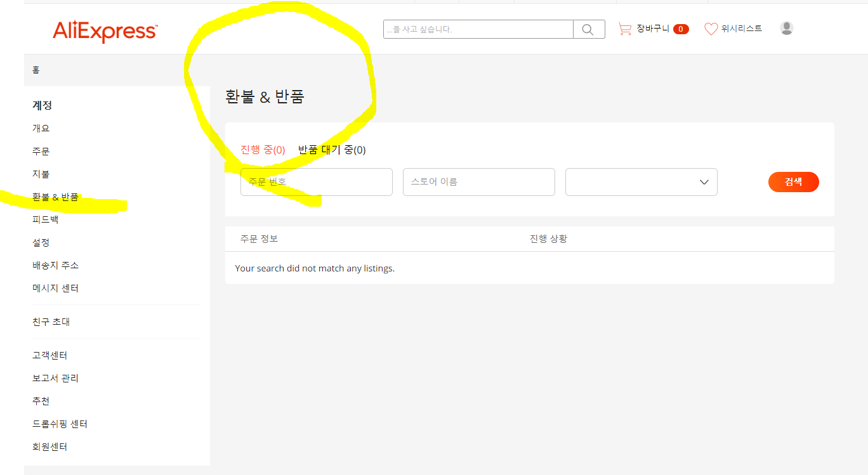Open the 홈 menu item
This screenshot has height=475, width=868.
click(x=36, y=69)
